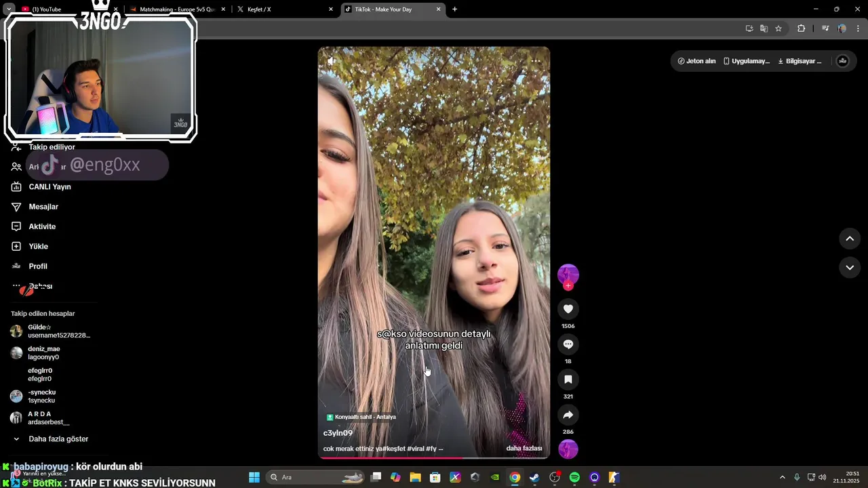Like the video with the heart icon
Image resolution: width=868 pixels, height=488 pixels.
tap(568, 309)
